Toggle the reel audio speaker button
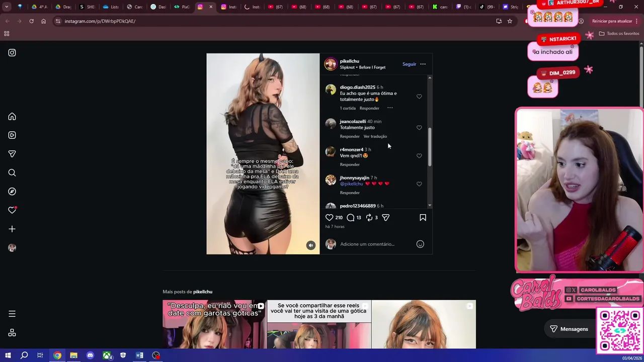The height and width of the screenshot is (362, 644). 311,245
